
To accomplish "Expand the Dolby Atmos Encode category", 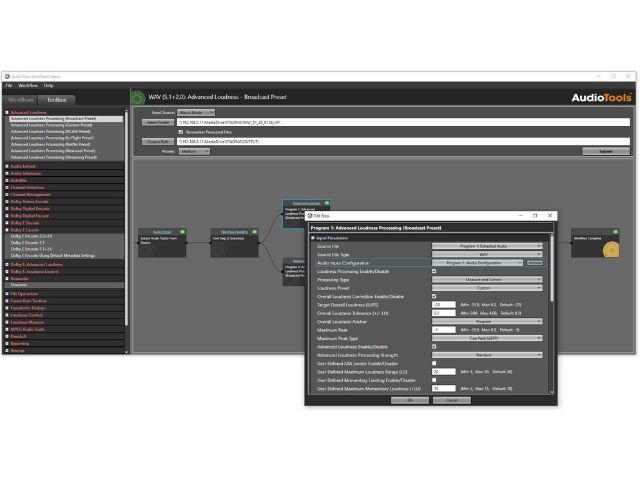I will [x=7, y=202].
